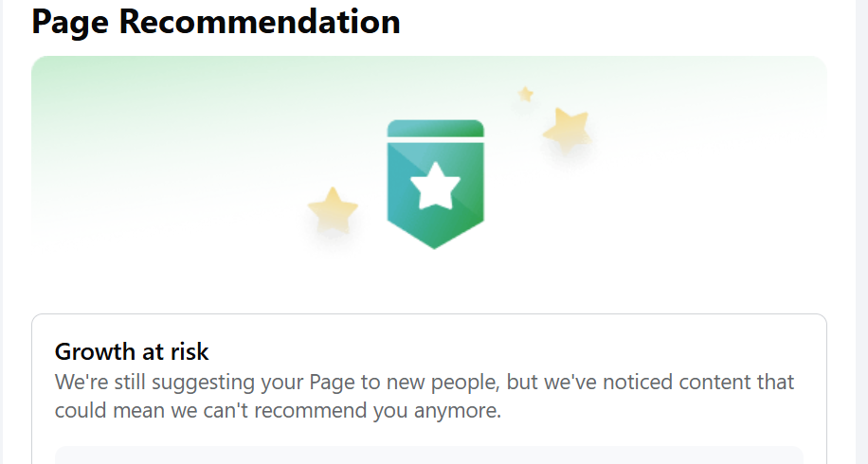Click the gray box below the description
868x464 pixels.
pos(428,455)
